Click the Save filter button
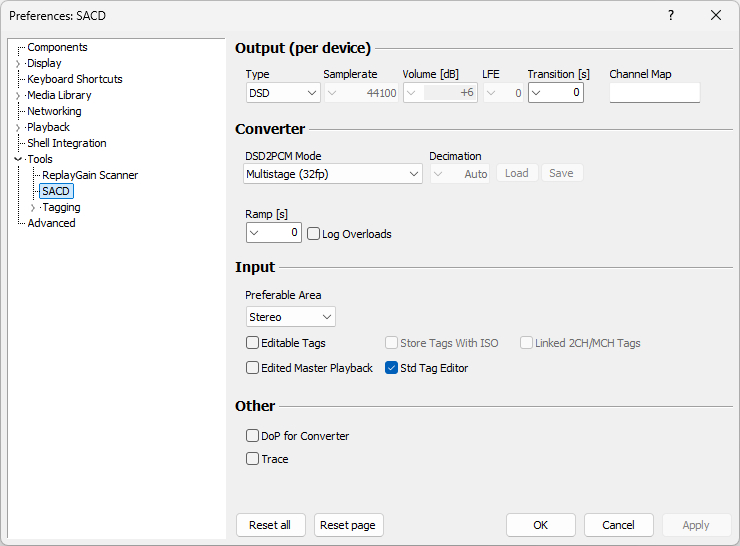This screenshot has height=546, width=740. coord(562,173)
